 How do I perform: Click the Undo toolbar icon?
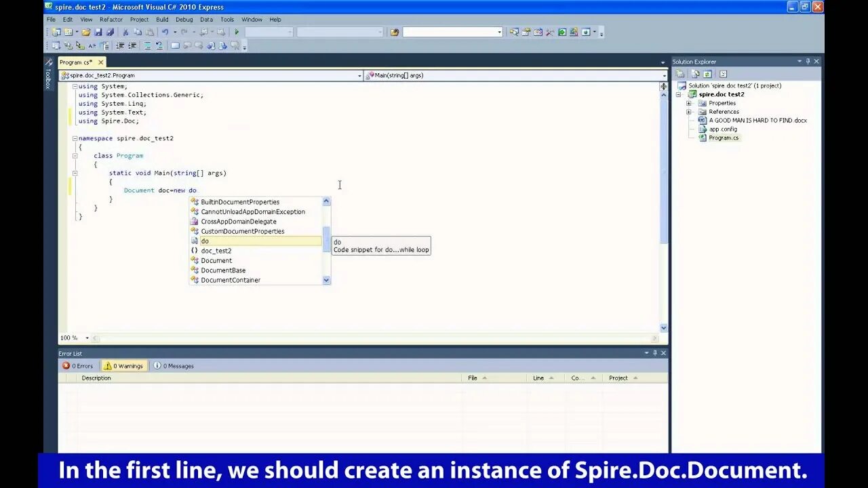coord(165,32)
